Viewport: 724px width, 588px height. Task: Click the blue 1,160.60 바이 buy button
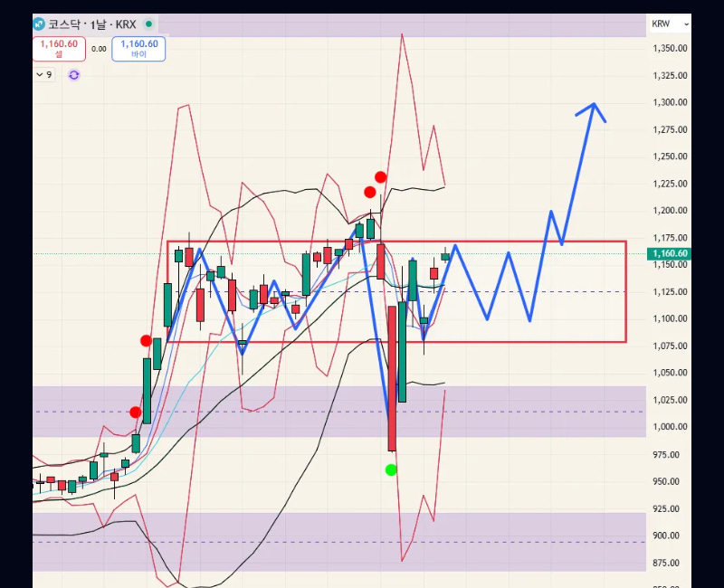(138, 49)
